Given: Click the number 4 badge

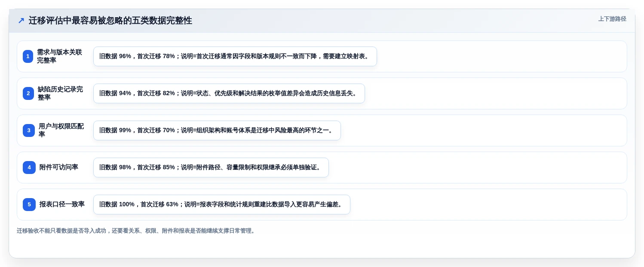Looking at the screenshot, I should click(x=29, y=168).
